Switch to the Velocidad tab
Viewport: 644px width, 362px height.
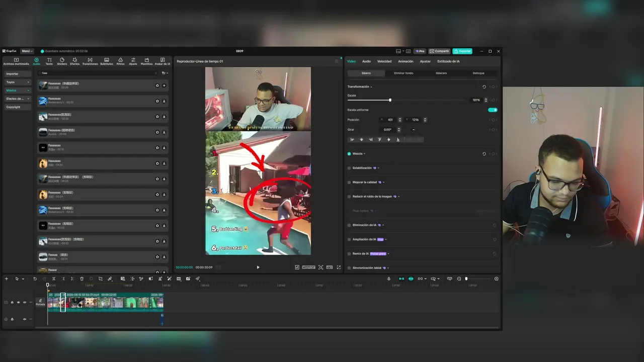tap(384, 61)
